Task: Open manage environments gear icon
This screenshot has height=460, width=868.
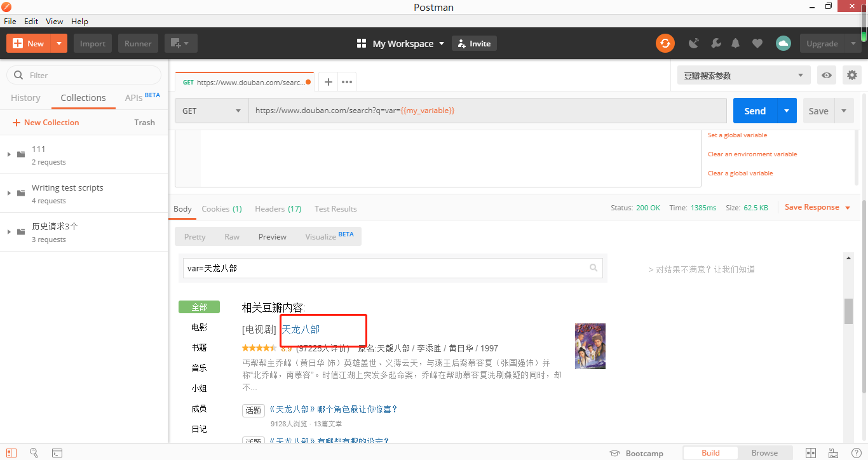Action: 852,75
